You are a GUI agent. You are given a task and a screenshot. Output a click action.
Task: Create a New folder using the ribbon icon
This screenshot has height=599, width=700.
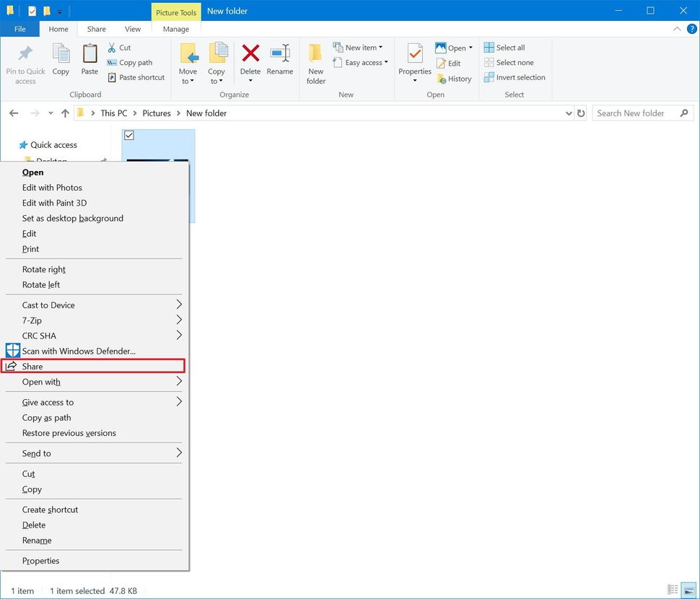tap(315, 63)
